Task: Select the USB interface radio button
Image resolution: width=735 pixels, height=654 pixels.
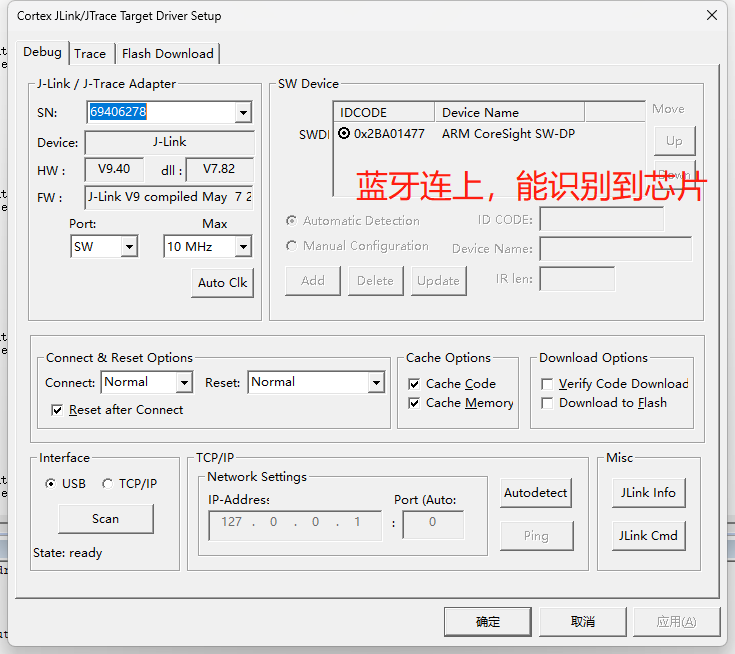Action: click(51, 484)
